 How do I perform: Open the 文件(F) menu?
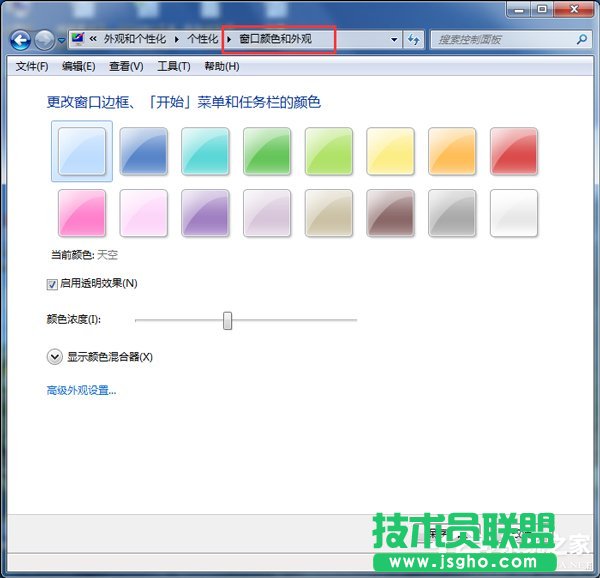pos(32,66)
